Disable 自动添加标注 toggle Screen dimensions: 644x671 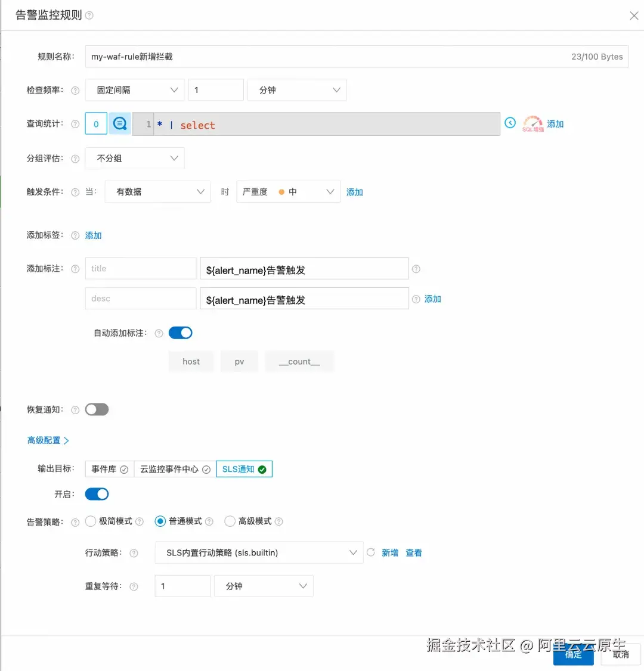(180, 333)
